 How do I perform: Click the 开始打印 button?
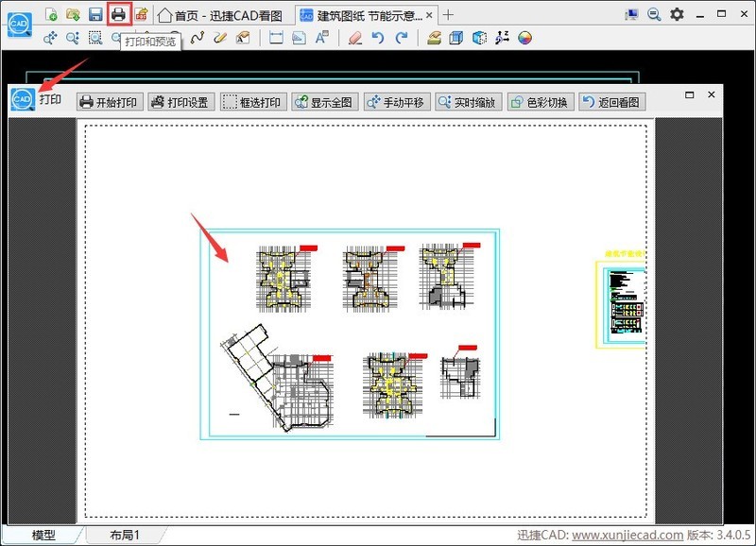[110, 102]
